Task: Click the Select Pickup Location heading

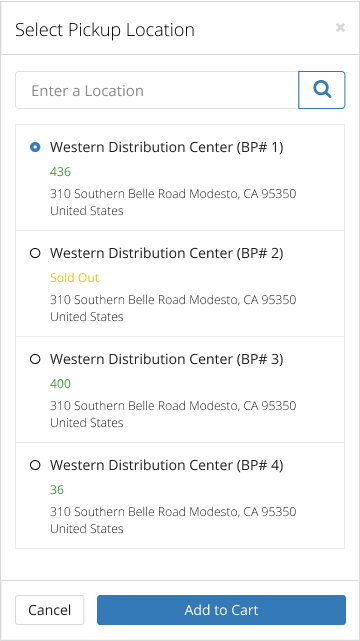Action: click(x=105, y=30)
